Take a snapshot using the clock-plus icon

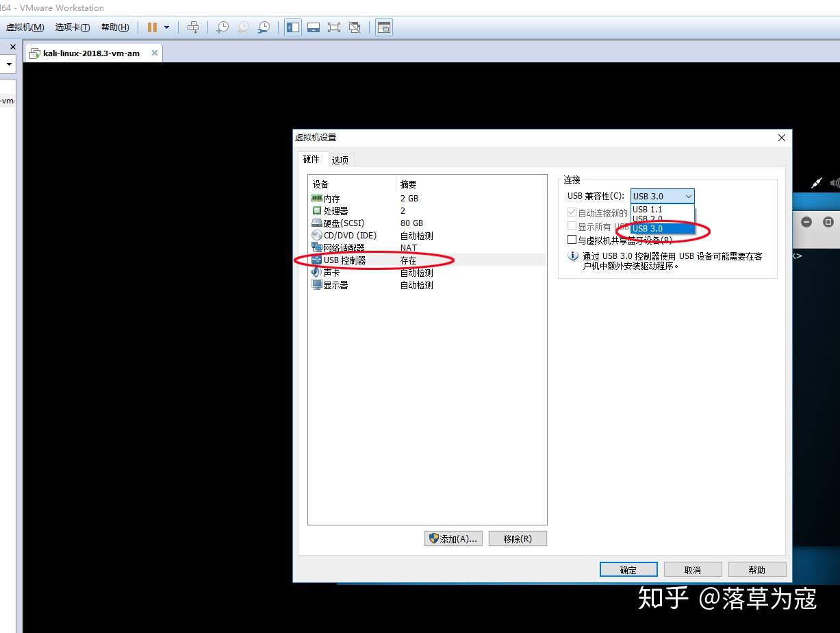pyautogui.click(x=222, y=27)
